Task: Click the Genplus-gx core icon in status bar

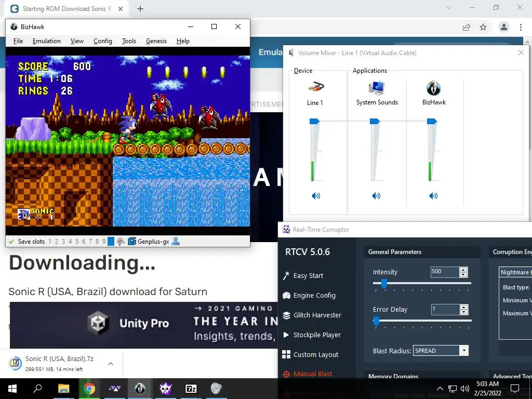Action: [131, 242]
